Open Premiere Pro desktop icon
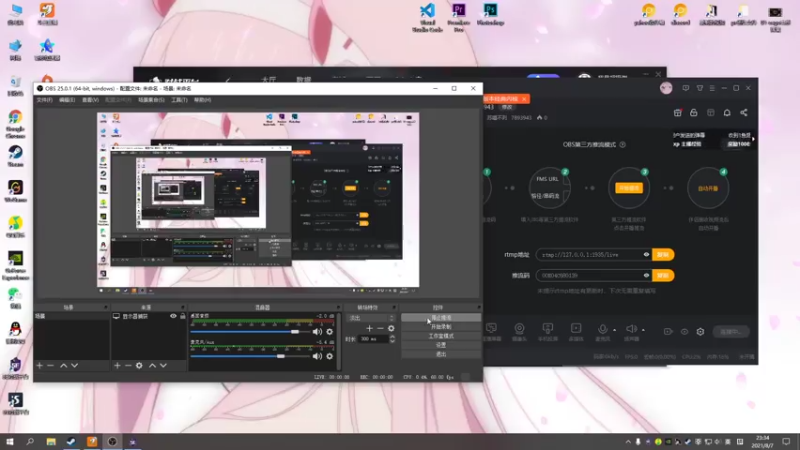Viewport: 800px width, 450px height. [x=458, y=17]
